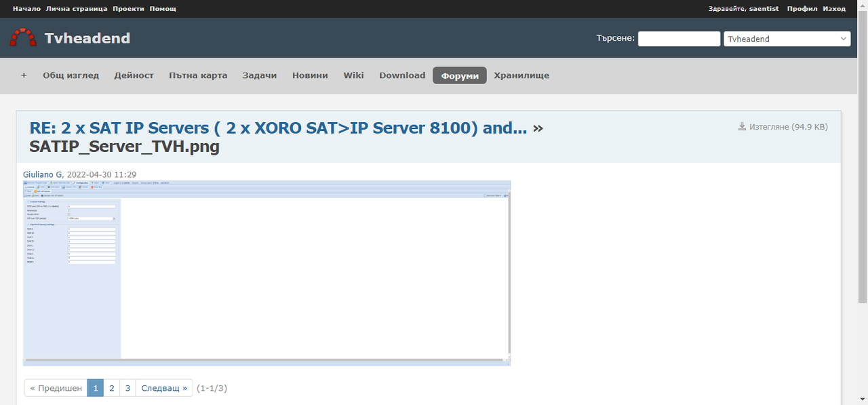Switch to the Общ изглед tab
This screenshot has height=405, width=868.
71,75
